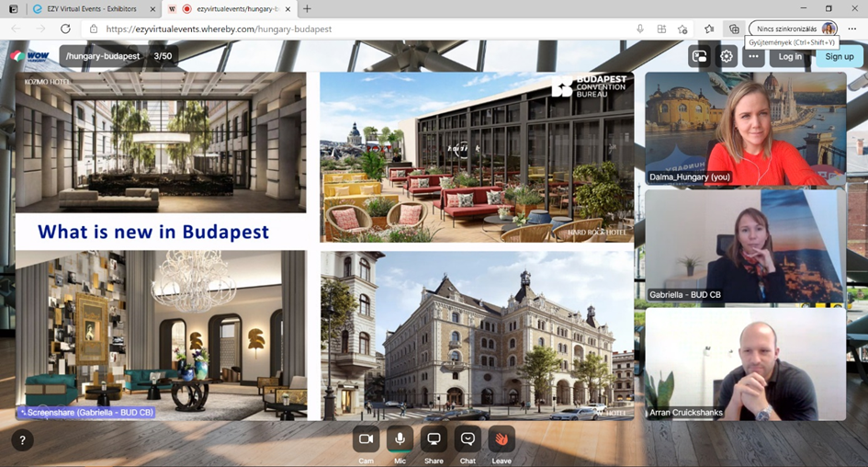Click the address bar URL
The image size is (868, 467).
pos(219,28)
